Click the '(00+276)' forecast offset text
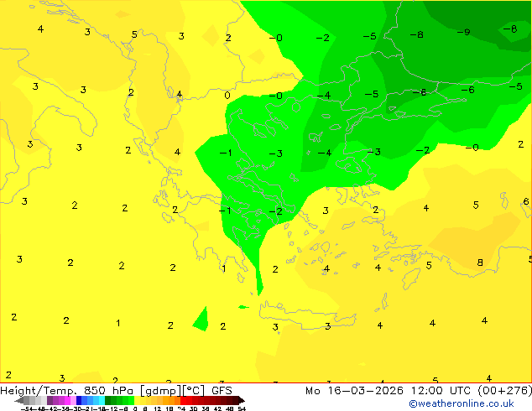 (x=505, y=391)
